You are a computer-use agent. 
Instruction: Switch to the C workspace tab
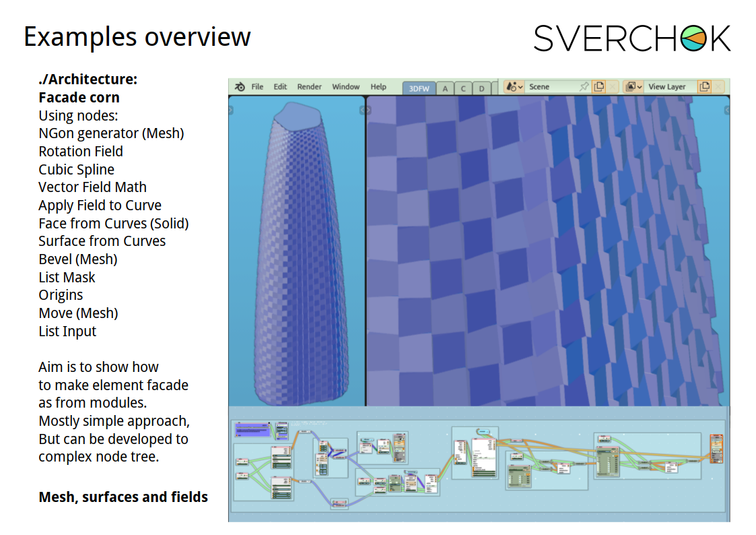[463, 88]
